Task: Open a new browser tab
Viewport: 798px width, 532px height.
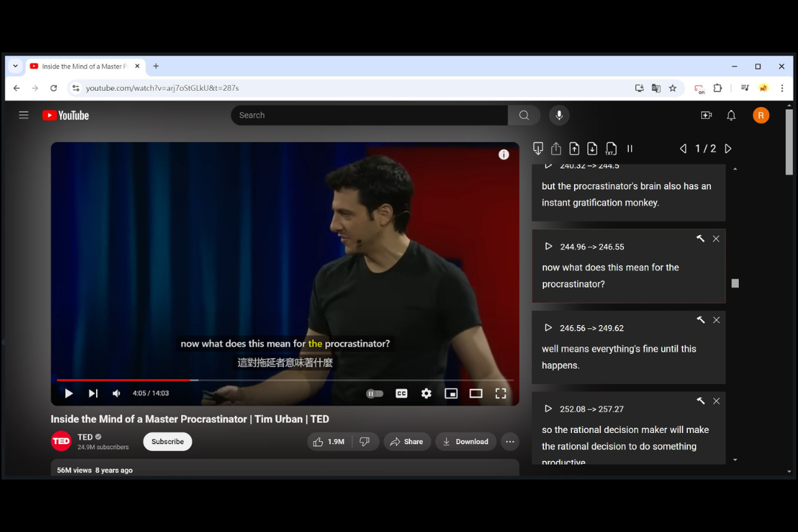Action: (156, 66)
